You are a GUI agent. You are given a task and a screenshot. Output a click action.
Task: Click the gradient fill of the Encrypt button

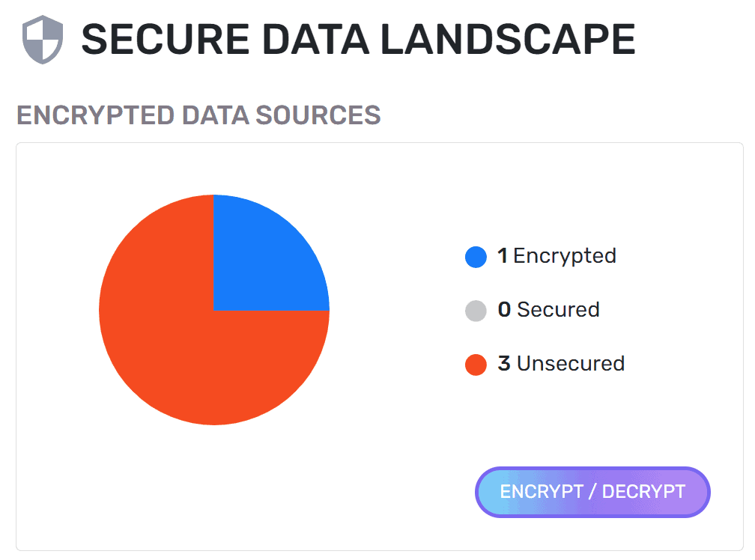pos(592,492)
